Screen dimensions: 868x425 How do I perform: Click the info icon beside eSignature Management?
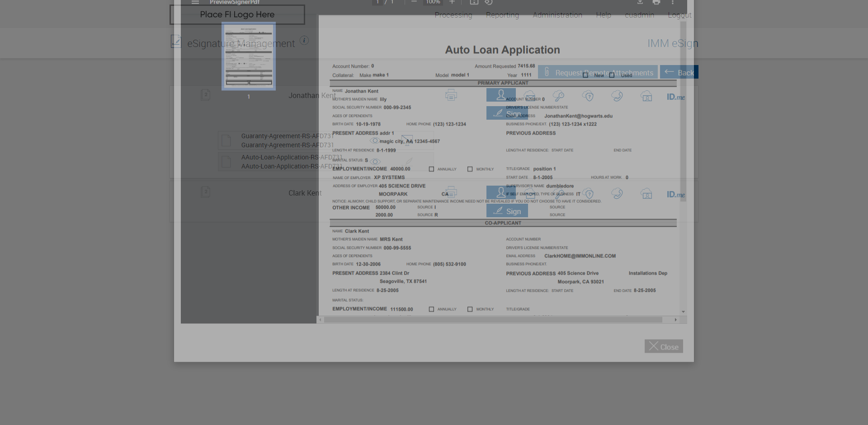pos(304,40)
